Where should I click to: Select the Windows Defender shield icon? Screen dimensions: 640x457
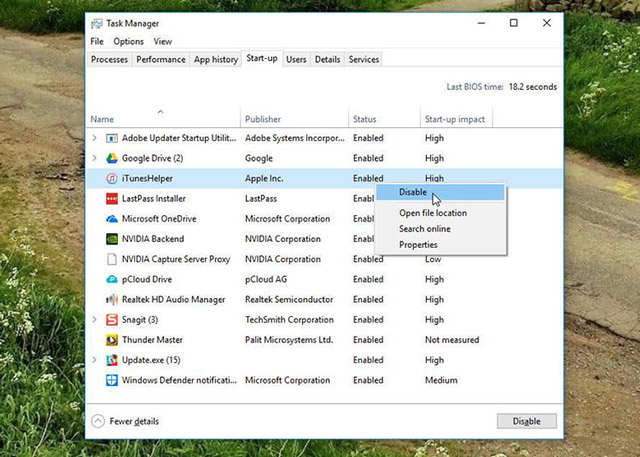point(111,380)
